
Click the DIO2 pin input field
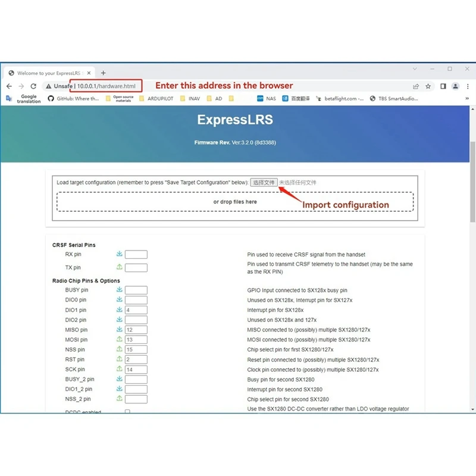click(x=136, y=320)
